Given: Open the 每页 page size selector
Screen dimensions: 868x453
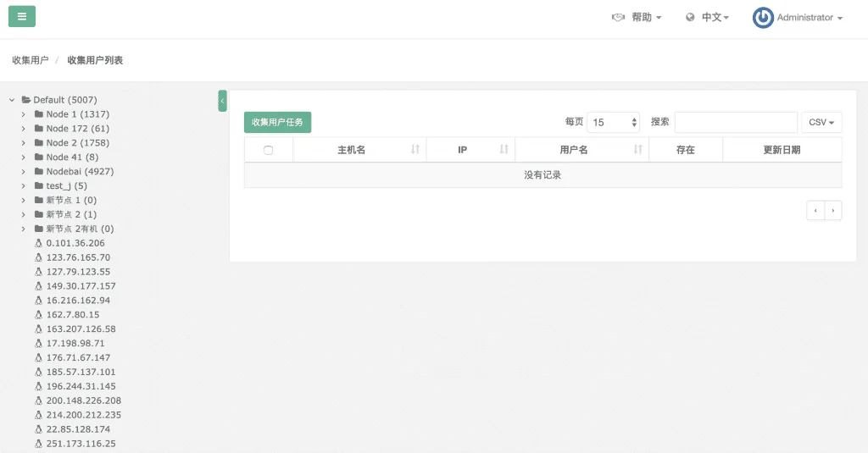Looking at the screenshot, I should (614, 122).
